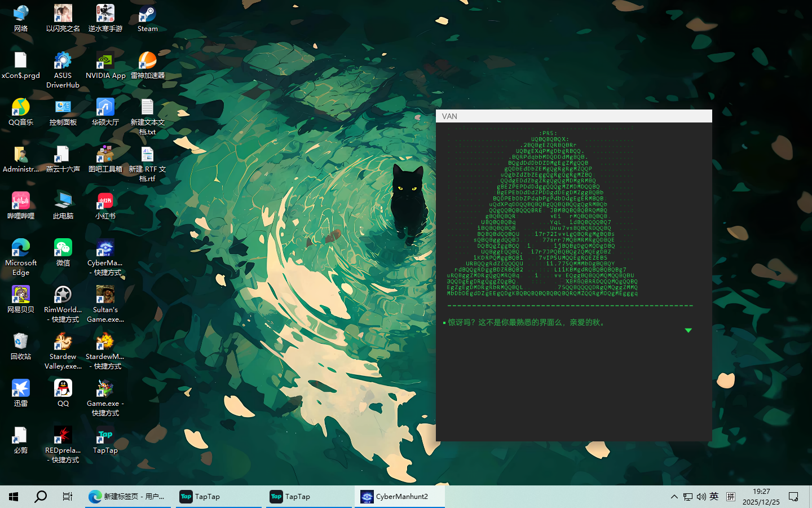
Task: Open the 哔哩哔哩 desktop icon
Action: click(21, 205)
